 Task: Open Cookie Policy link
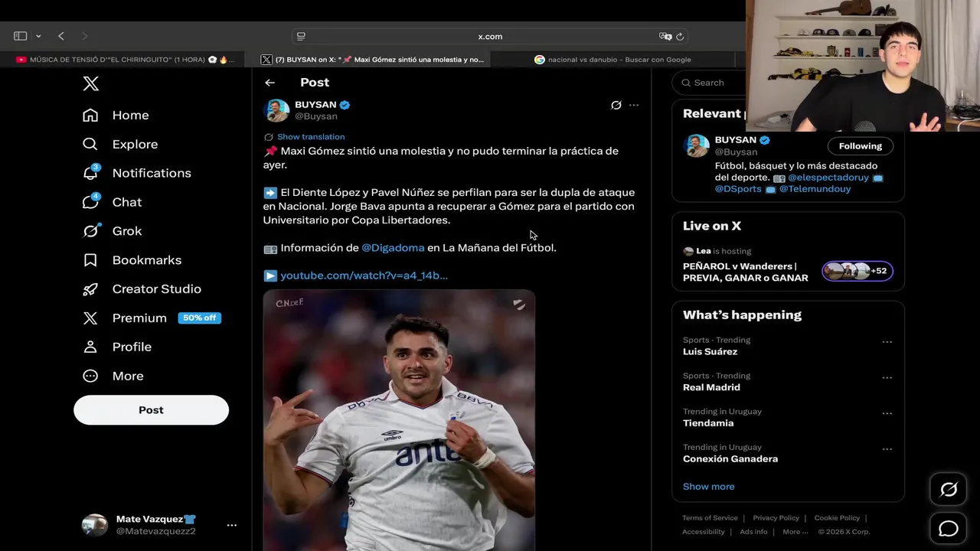[x=837, y=518]
